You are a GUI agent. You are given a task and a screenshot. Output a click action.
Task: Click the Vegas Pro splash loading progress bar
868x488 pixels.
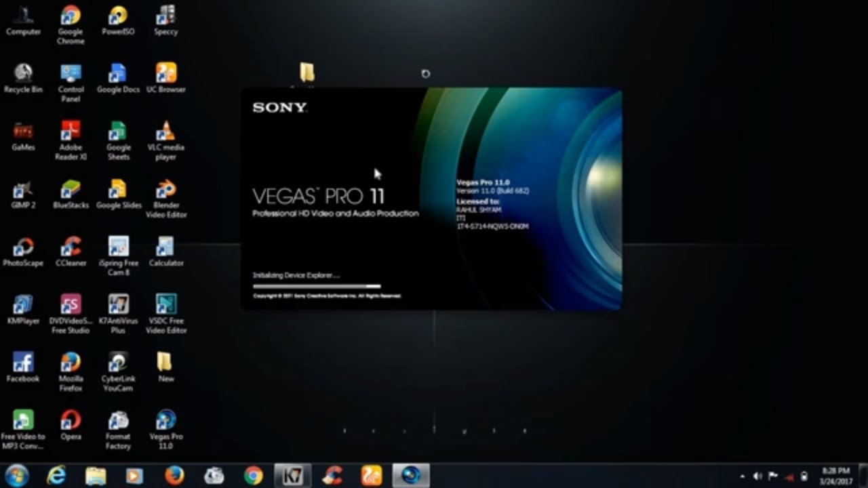[x=317, y=286]
